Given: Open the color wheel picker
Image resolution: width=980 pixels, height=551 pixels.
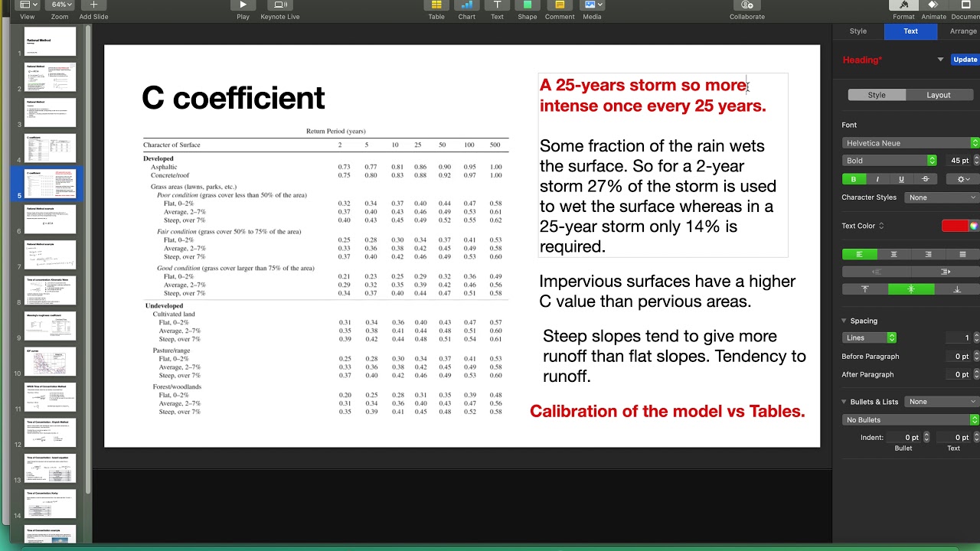Looking at the screenshot, I should pos(974,226).
